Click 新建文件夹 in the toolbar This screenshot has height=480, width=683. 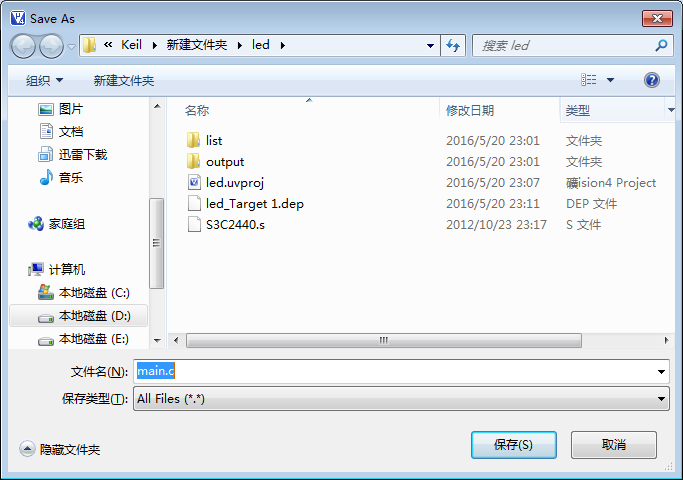click(124, 81)
